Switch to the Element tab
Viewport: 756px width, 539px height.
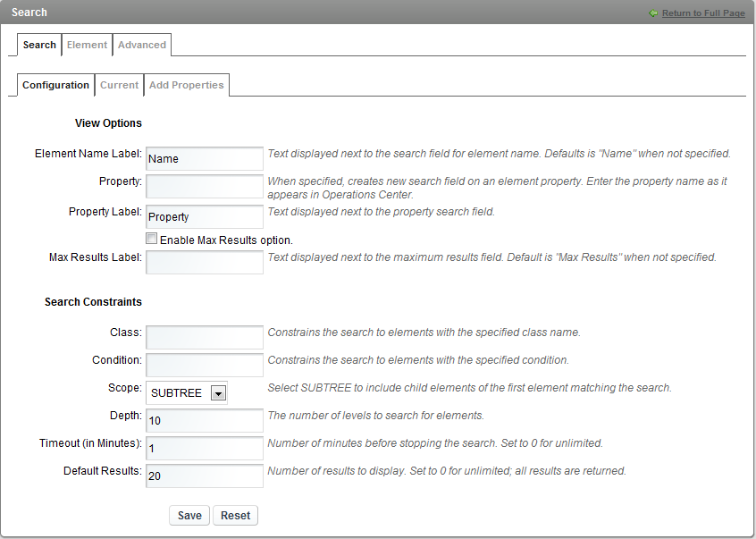coord(87,45)
